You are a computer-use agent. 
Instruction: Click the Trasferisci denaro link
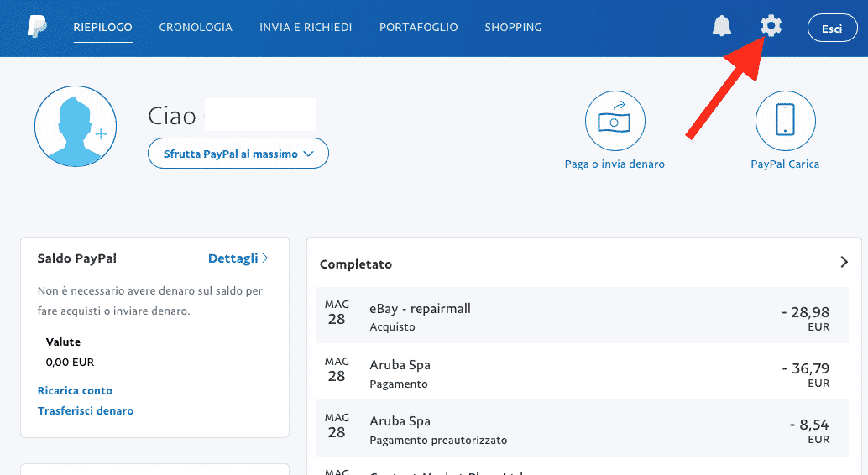[86, 410]
